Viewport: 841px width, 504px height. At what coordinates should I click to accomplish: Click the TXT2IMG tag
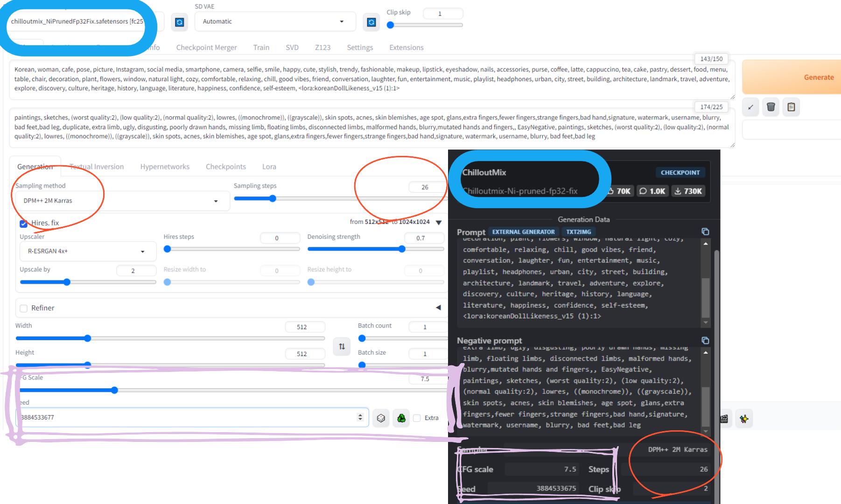pyautogui.click(x=579, y=232)
